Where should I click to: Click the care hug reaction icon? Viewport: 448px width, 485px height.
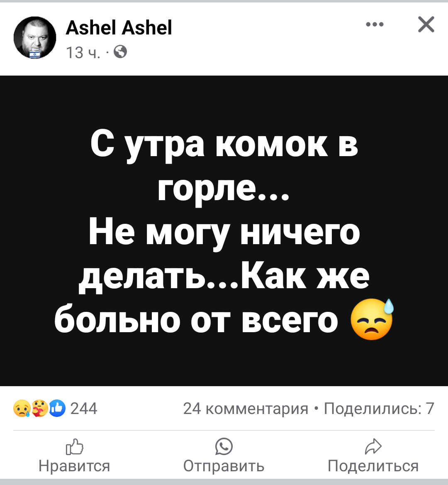[39, 408]
